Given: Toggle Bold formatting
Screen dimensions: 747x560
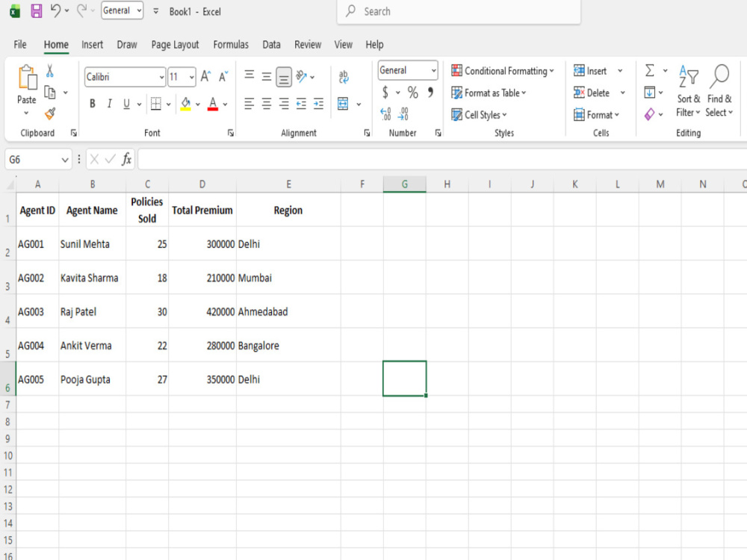Looking at the screenshot, I should [x=93, y=104].
